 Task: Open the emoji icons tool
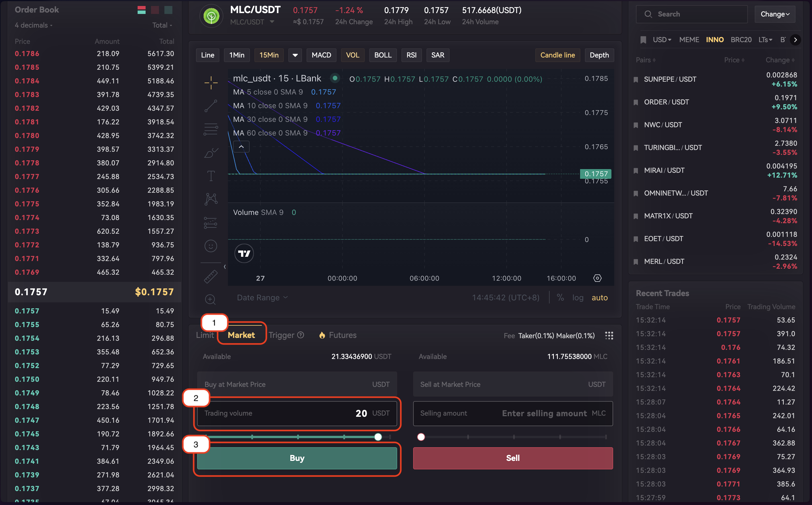point(211,246)
